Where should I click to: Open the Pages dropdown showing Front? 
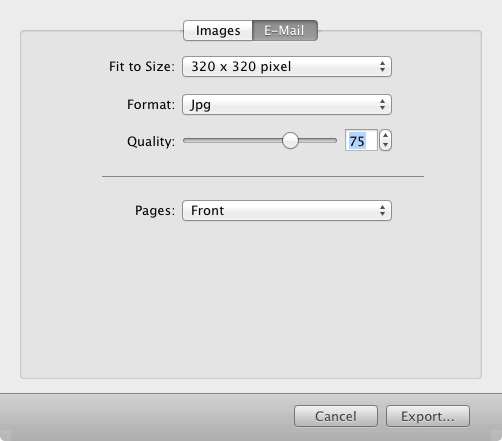coord(287,211)
